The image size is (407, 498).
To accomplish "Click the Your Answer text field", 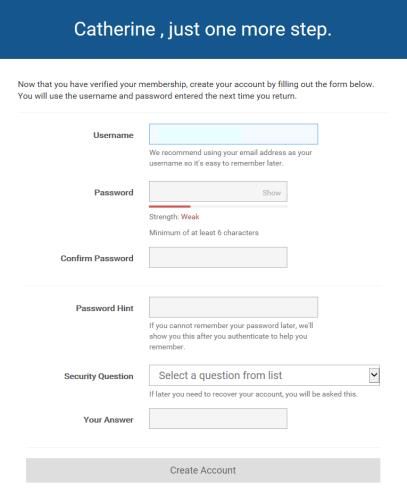I will pyautogui.click(x=218, y=419).
